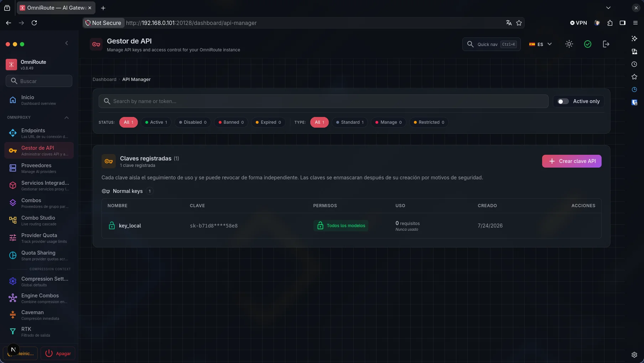Collapse the sidebar with the chevron

(x=67, y=43)
